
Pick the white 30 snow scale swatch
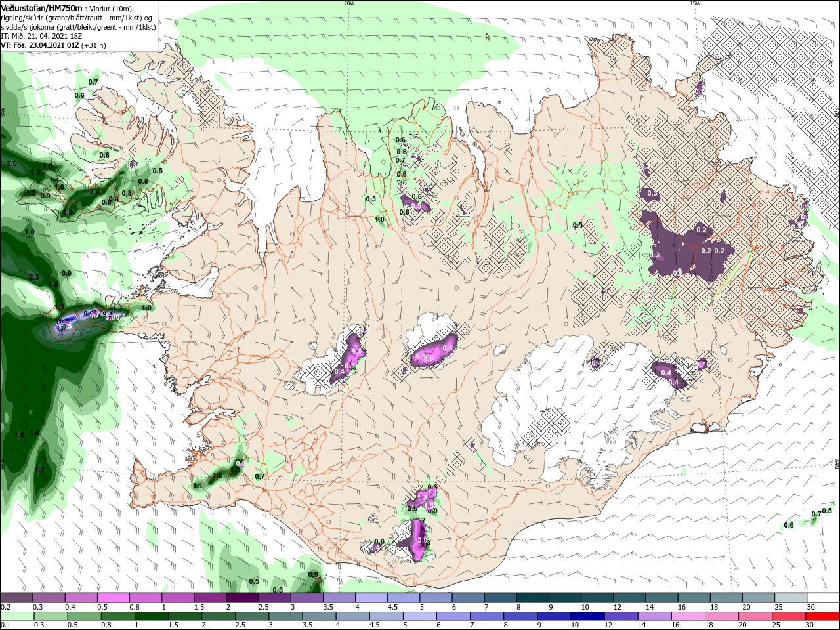823,598
